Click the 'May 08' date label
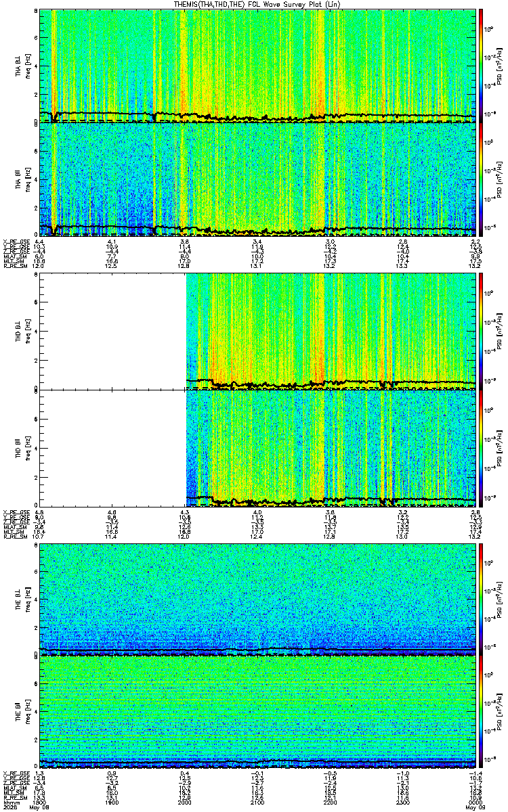508x812 pixels. (40, 808)
